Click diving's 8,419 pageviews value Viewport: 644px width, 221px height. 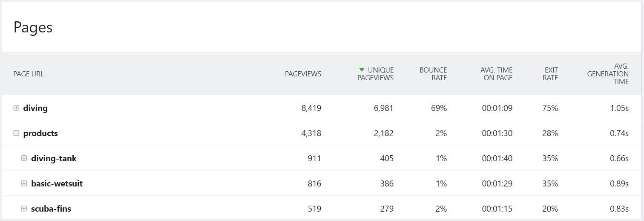pyautogui.click(x=311, y=108)
